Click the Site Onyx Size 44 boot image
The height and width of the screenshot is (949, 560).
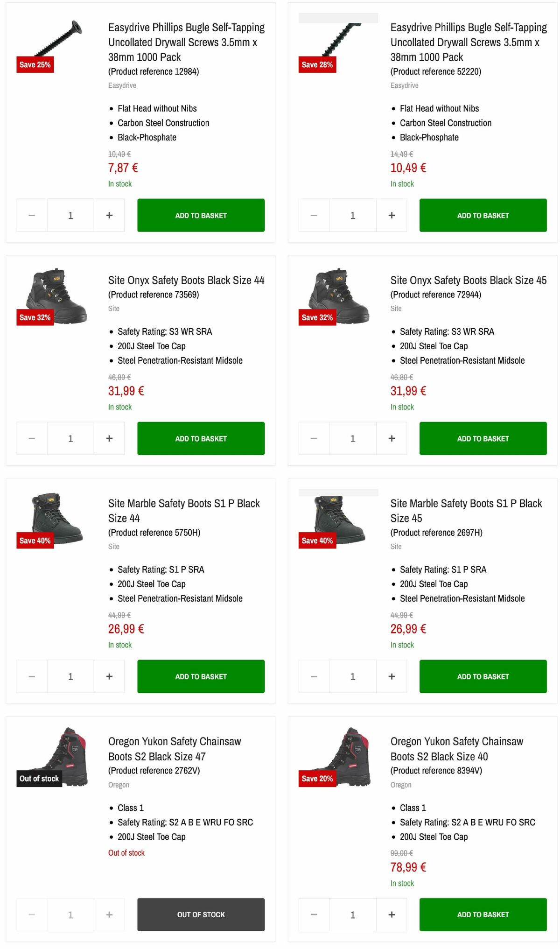coord(56,295)
